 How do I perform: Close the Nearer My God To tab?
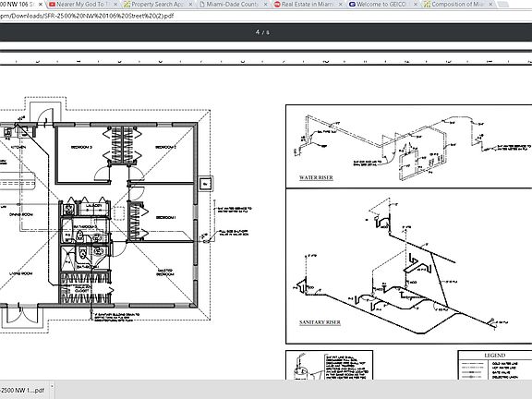tap(115, 5)
